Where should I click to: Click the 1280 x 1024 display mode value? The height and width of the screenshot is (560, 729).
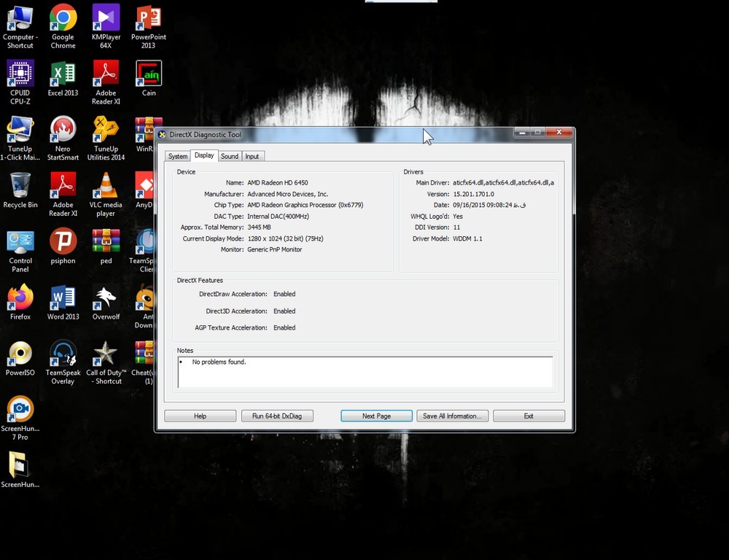[x=285, y=238]
